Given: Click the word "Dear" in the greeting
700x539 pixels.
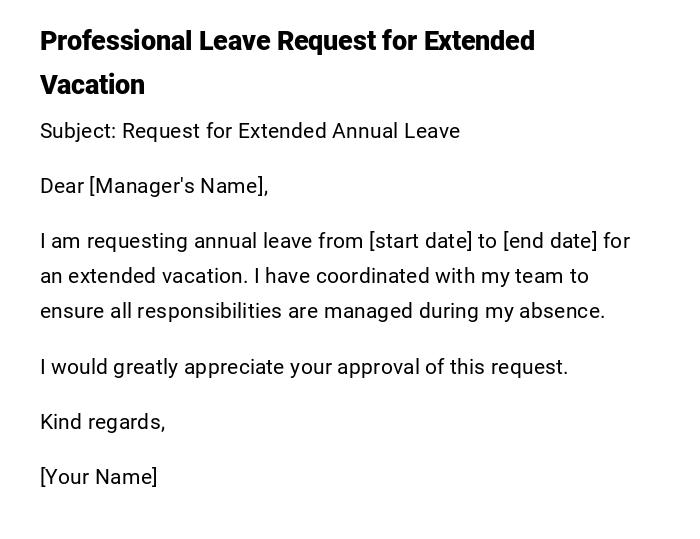Looking at the screenshot, I should coord(62,186).
